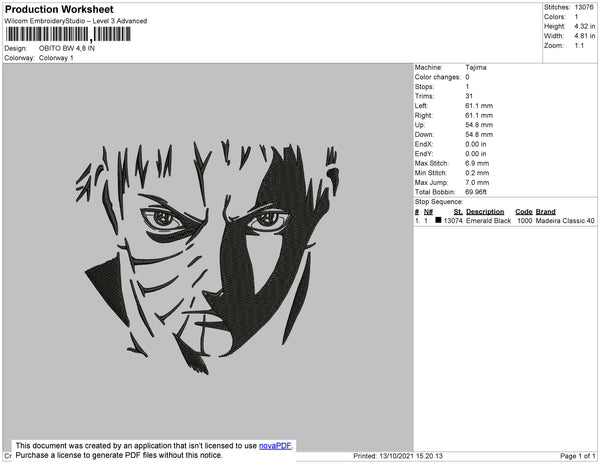Screen dimensions: 600x464
Task: Click the Total Bobbin value 69.96ft
Action: 476,192
